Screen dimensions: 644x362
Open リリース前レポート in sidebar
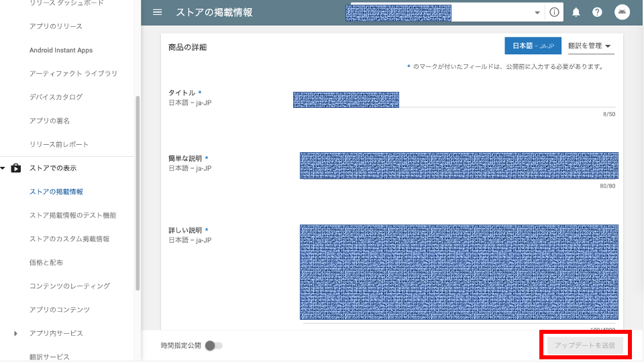click(x=59, y=145)
